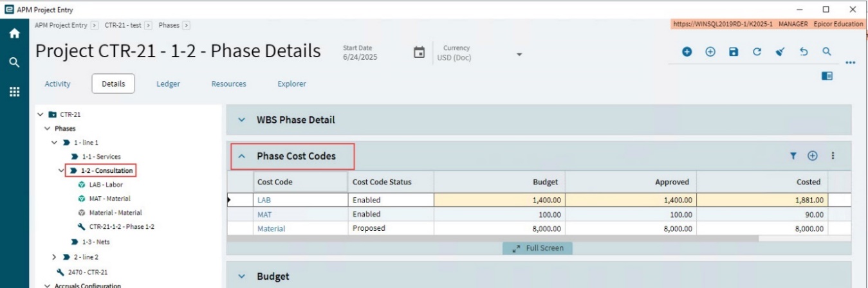Expand the WBS Phase Detail section
Viewport: 868px width, 288px height.
242,120
